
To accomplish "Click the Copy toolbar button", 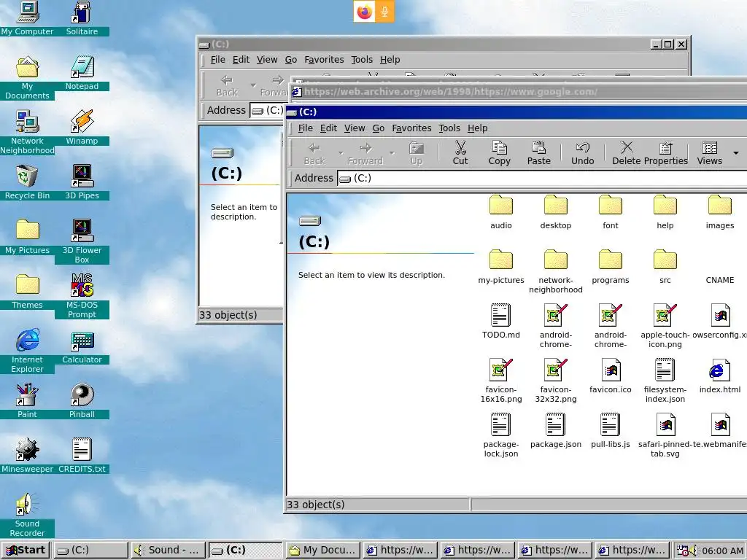I will (x=499, y=153).
